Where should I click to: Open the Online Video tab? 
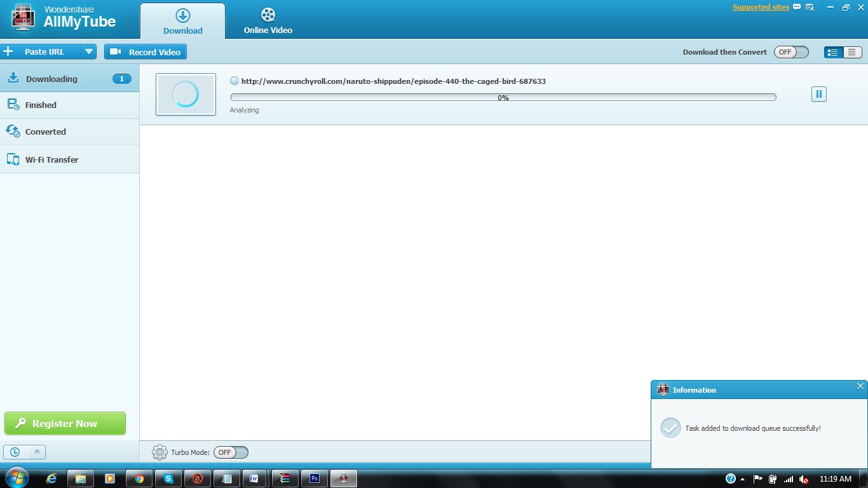[x=268, y=20]
